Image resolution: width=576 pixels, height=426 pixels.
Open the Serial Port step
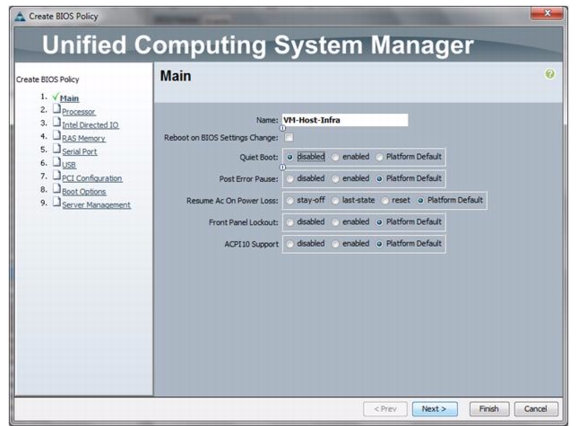79,152
